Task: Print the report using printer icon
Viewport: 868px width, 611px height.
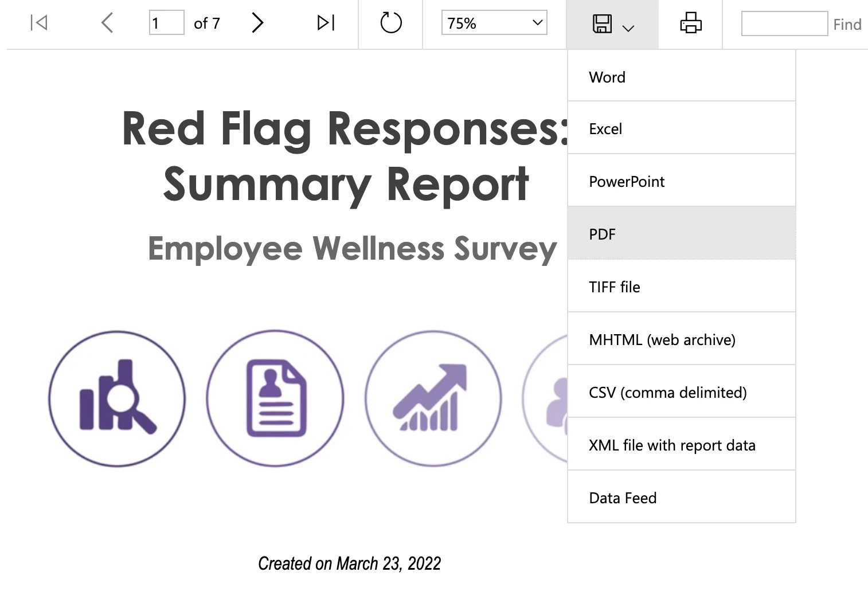Action: coord(690,23)
